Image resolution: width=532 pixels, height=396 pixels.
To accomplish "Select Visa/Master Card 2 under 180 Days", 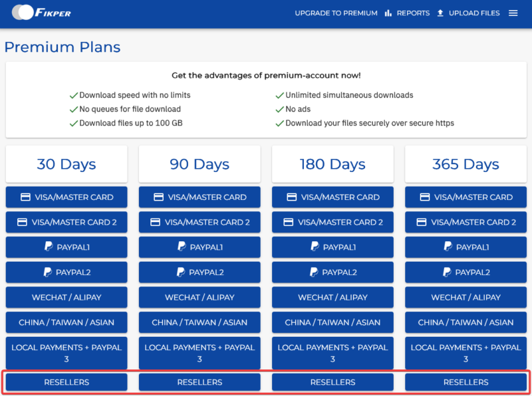I will pos(332,222).
